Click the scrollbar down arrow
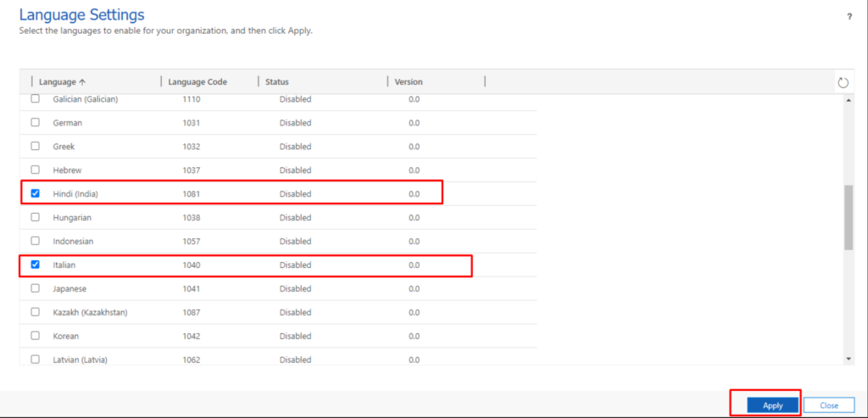Screen dimensions: 868x418 pyautogui.click(x=849, y=359)
